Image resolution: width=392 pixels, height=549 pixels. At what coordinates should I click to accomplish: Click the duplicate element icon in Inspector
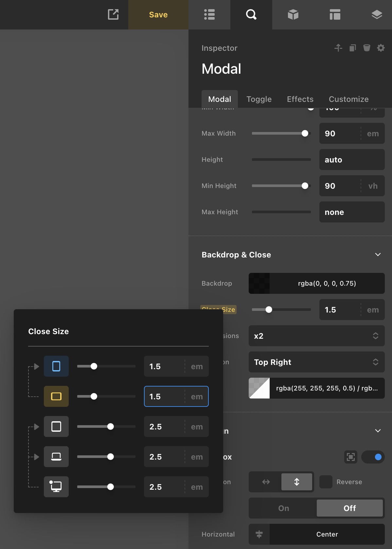[x=352, y=48]
